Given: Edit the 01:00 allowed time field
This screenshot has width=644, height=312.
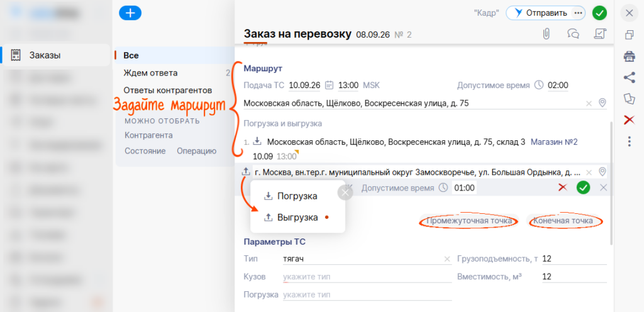Looking at the screenshot, I should [464, 188].
